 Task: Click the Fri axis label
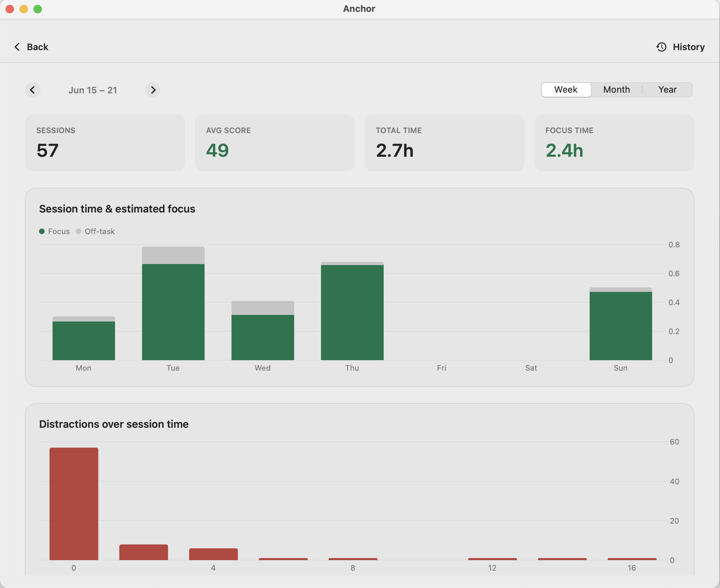(x=442, y=368)
